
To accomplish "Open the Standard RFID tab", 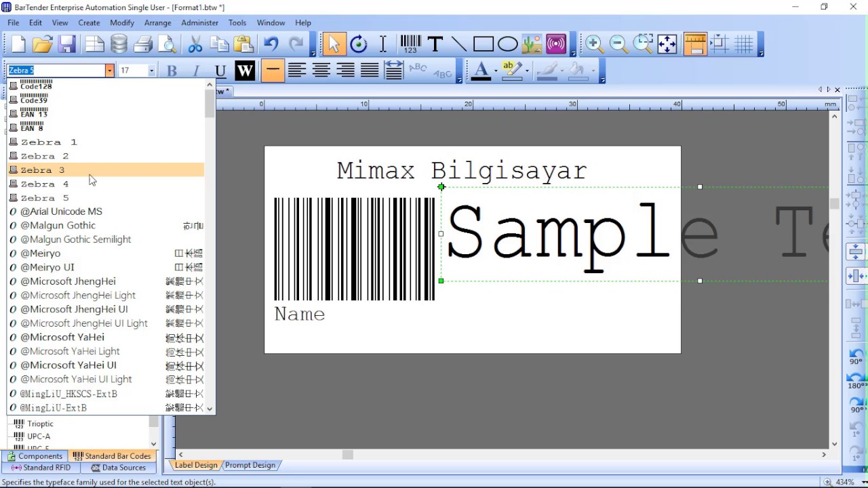I will (x=41, y=468).
